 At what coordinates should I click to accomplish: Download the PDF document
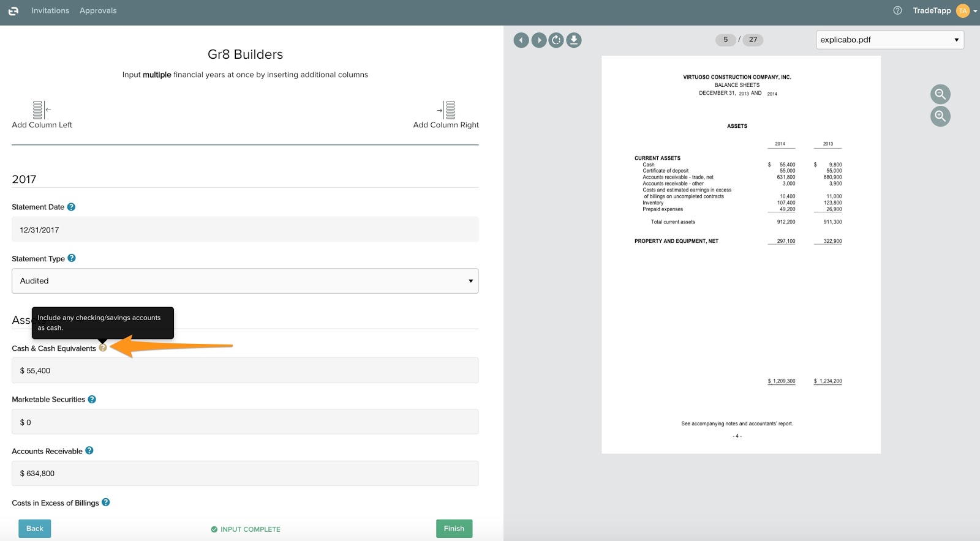point(574,40)
